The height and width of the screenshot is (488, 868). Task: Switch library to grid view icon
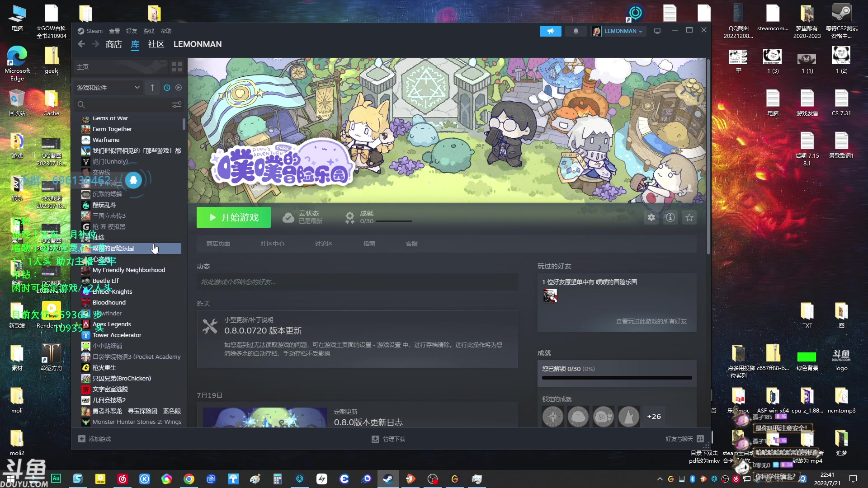(177, 67)
